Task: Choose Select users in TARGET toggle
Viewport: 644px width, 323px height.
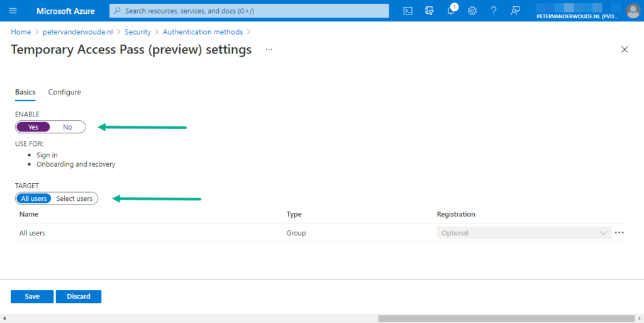Action: [74, 199]
